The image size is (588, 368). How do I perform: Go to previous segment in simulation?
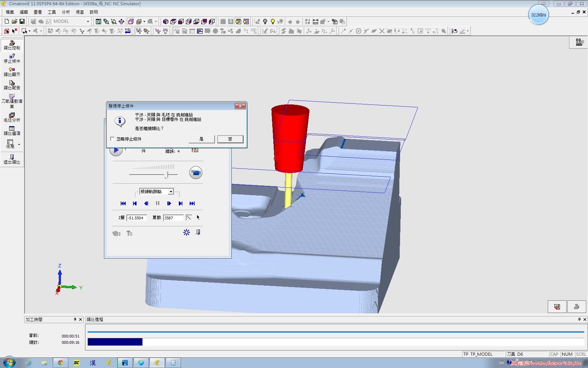tap(135, 203)
